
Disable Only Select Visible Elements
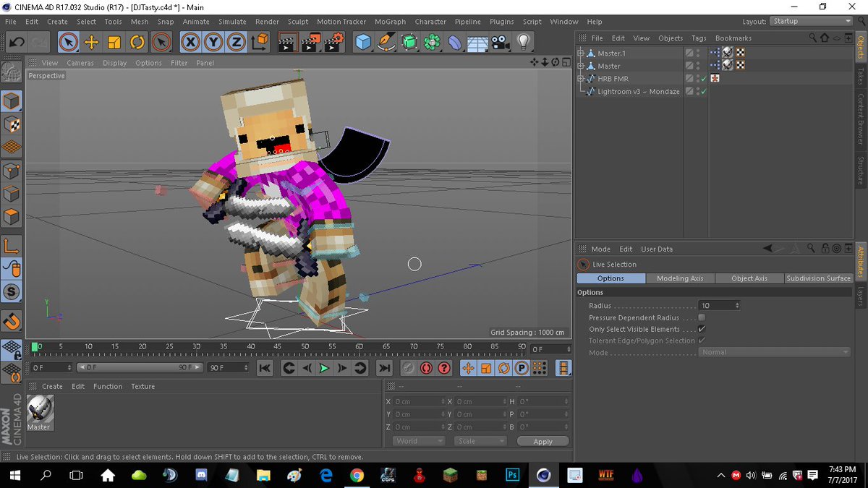[x=700, y=329]
